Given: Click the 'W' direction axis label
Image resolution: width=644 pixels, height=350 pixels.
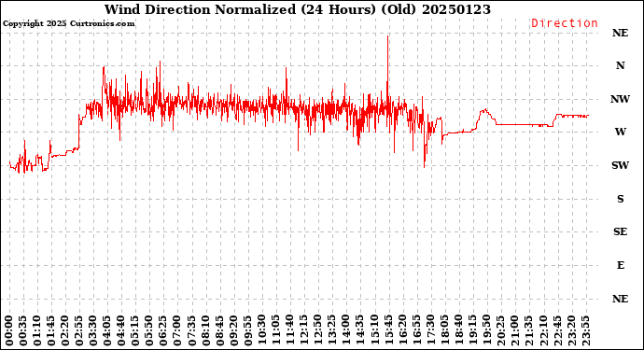Looking at the screenshot, I should 620,132.
